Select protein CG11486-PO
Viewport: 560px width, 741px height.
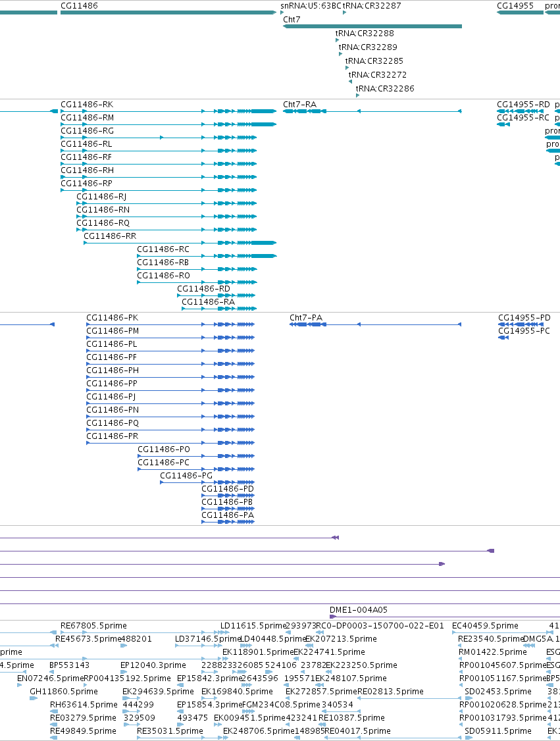(x=196, y=456)
